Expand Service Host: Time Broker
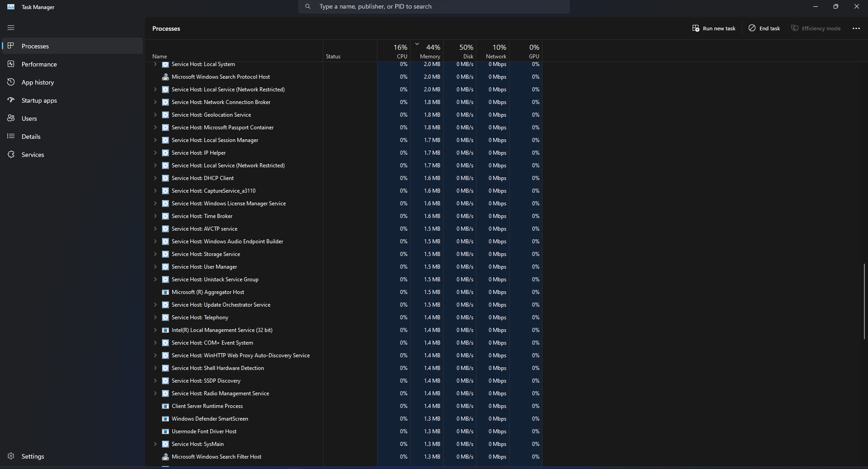868x469 pixels. 155,216
